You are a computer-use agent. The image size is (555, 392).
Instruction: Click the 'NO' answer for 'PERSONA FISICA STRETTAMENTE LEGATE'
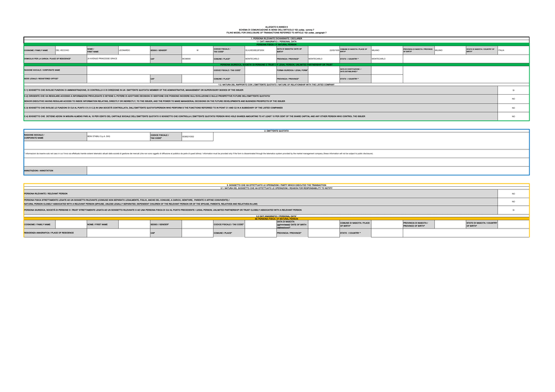click(513, 202)
